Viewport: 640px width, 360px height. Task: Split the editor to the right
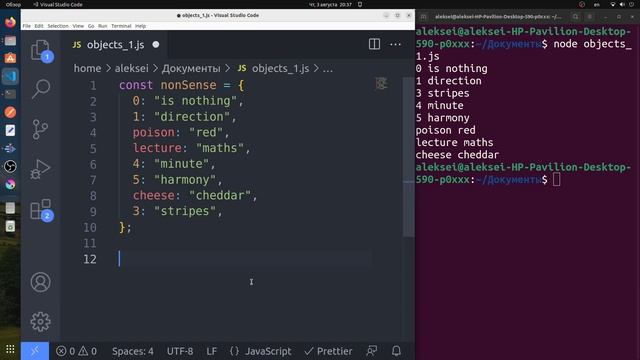point(374,44)
